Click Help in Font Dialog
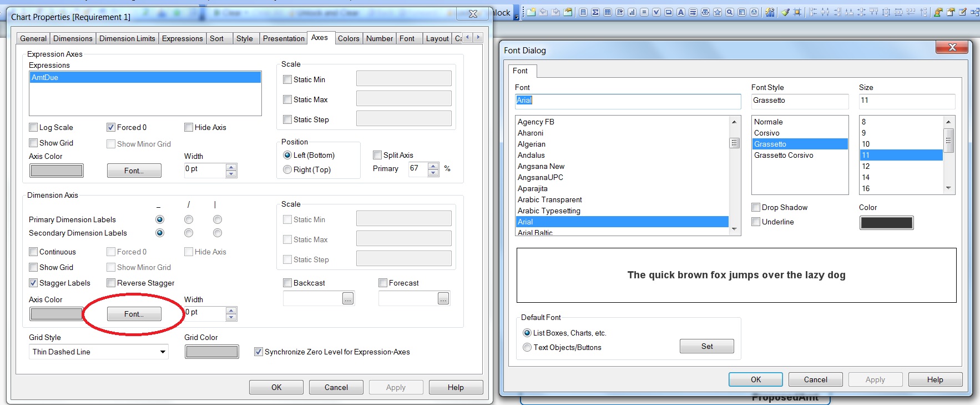 point(935,379)
